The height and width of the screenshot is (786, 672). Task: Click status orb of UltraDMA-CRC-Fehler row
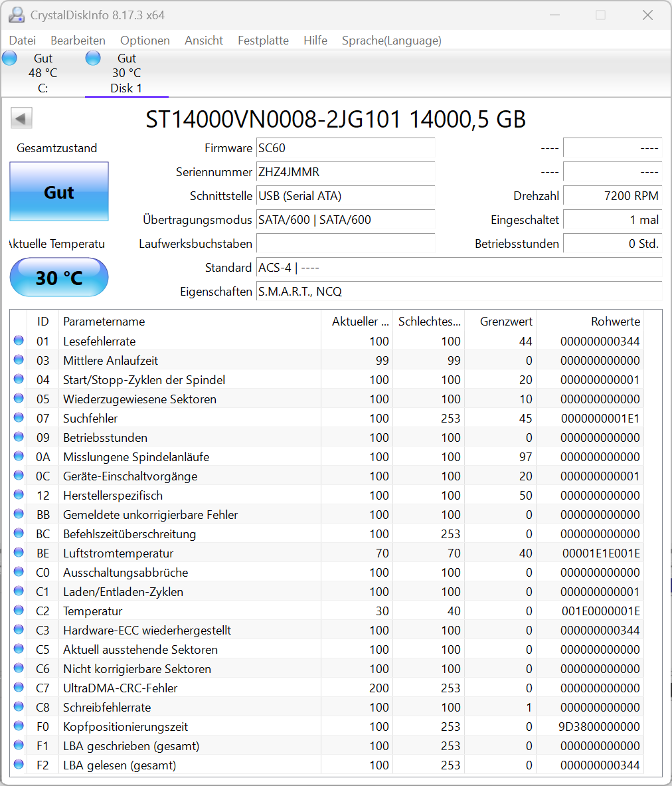coord(19,687)
